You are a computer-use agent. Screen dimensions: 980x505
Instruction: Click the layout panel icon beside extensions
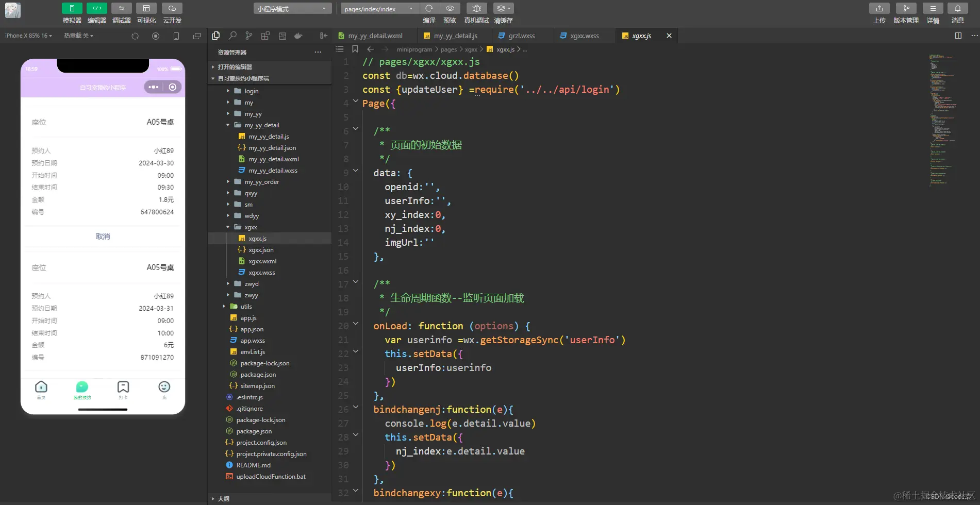click(282, 36)
